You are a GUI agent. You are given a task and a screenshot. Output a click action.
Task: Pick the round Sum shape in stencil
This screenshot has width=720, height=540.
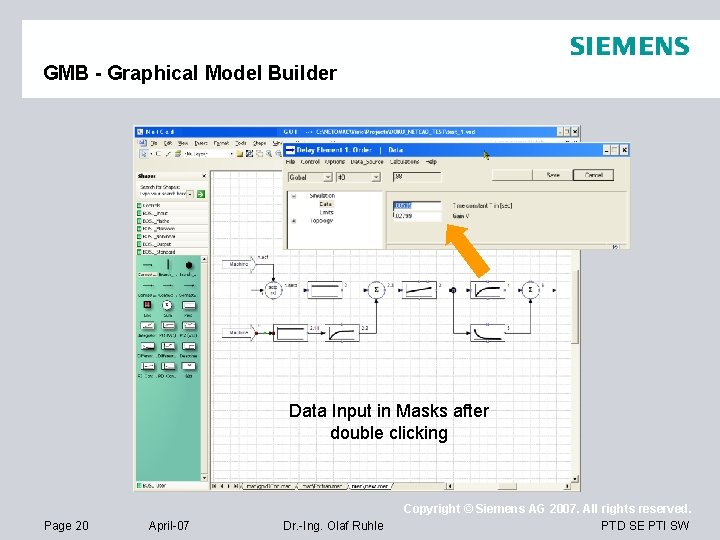(x=168, y=305)
